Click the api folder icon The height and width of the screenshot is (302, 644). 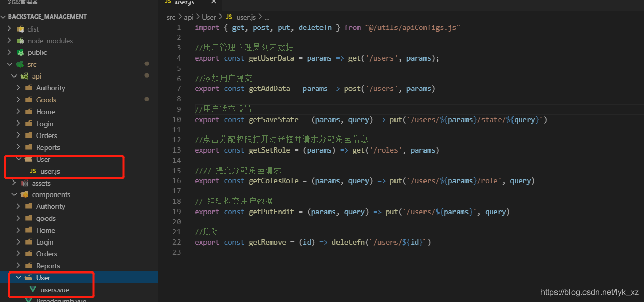click(24, 76)
